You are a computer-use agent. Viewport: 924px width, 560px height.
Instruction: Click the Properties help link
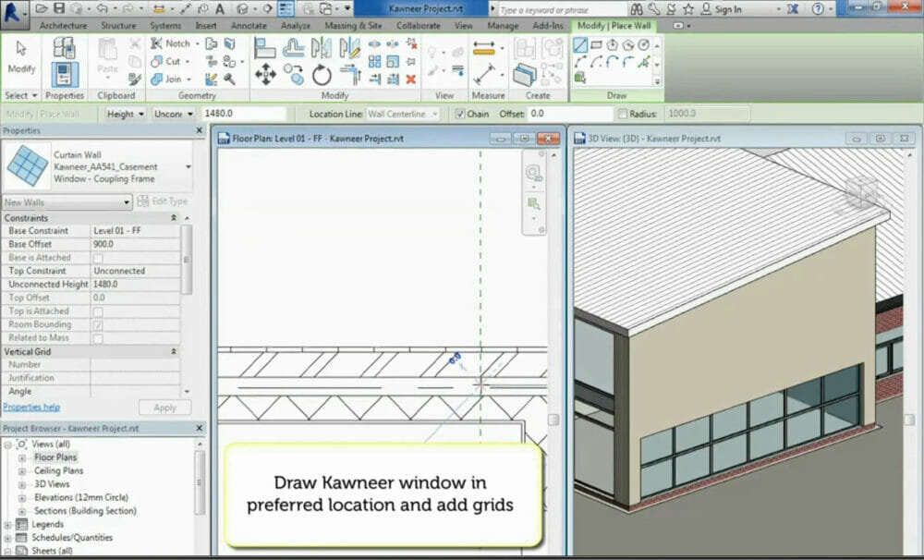pos(31,408)
